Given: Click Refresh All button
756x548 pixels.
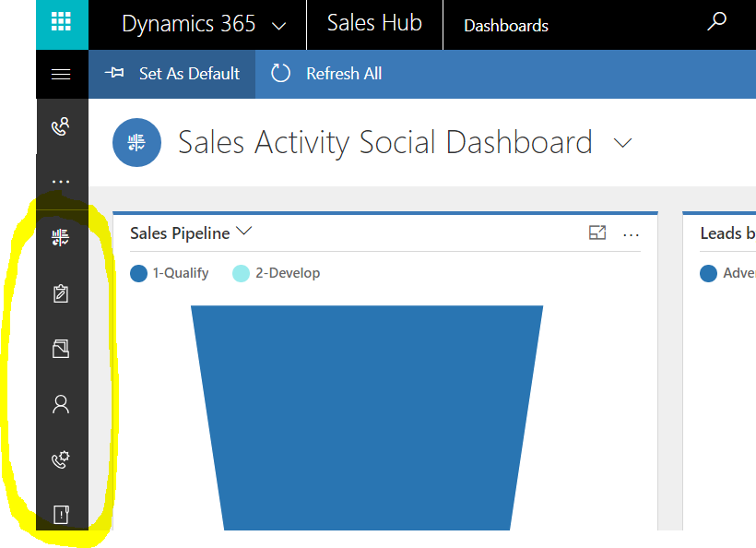Looking at the screenshot, I should [x=326, y=74].
